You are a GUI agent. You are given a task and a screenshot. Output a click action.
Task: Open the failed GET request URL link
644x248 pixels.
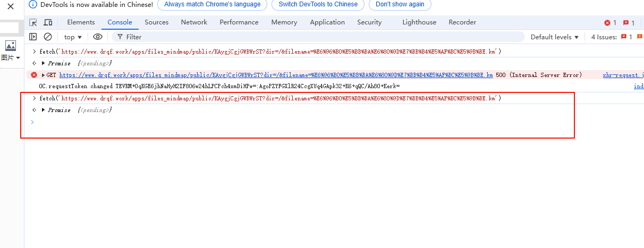pyautogui.click(x=276, y=75)
